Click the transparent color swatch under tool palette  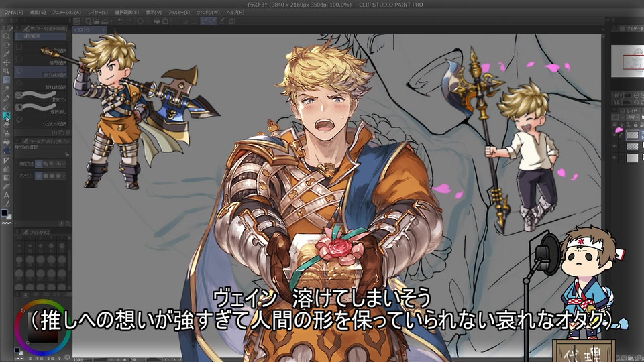[x=7, y=223]
